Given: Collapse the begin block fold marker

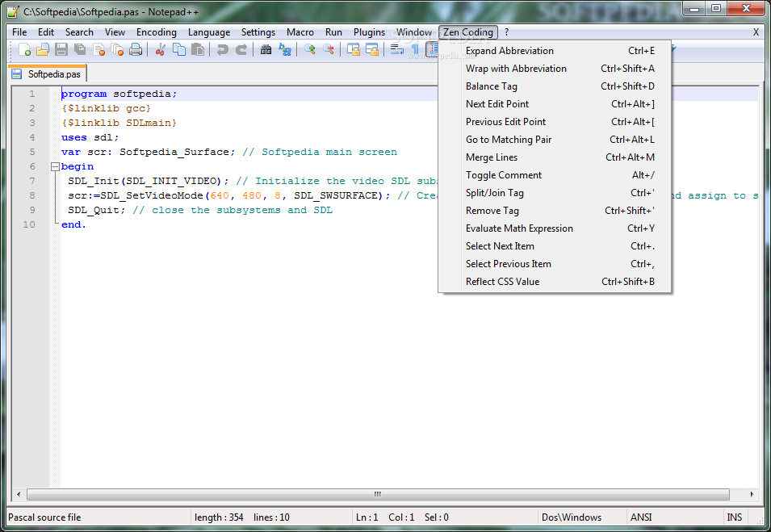Looking at the screenshot, I should (55, 166).
